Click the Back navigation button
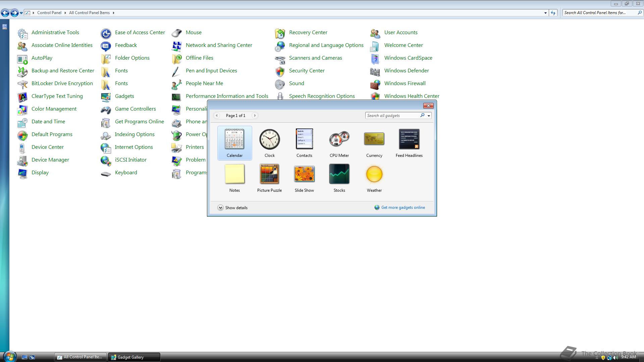The height and width of the screenshot is (362, 644). [x=5, y=13]
